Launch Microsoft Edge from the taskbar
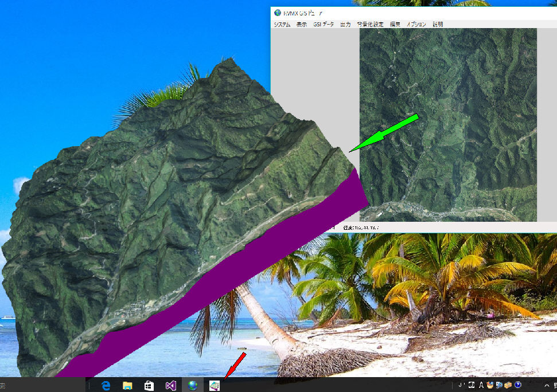This screenshot has height=392, width=557. (106, 385)
